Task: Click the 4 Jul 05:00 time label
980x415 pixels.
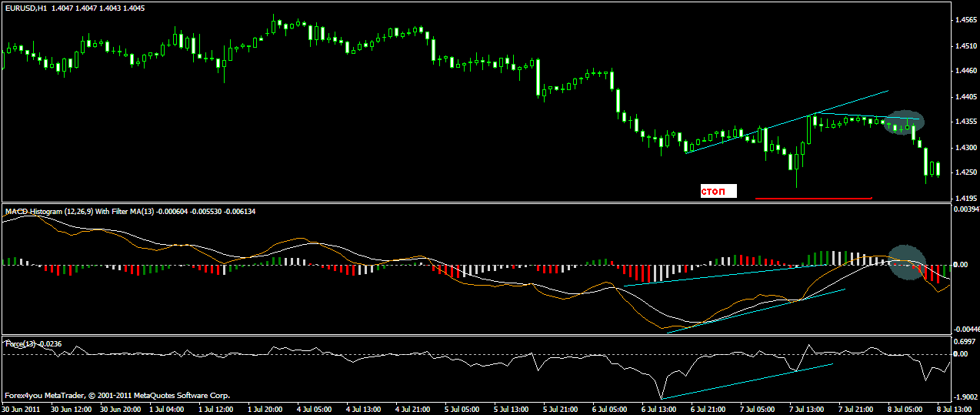Action: tap(312, 409)
